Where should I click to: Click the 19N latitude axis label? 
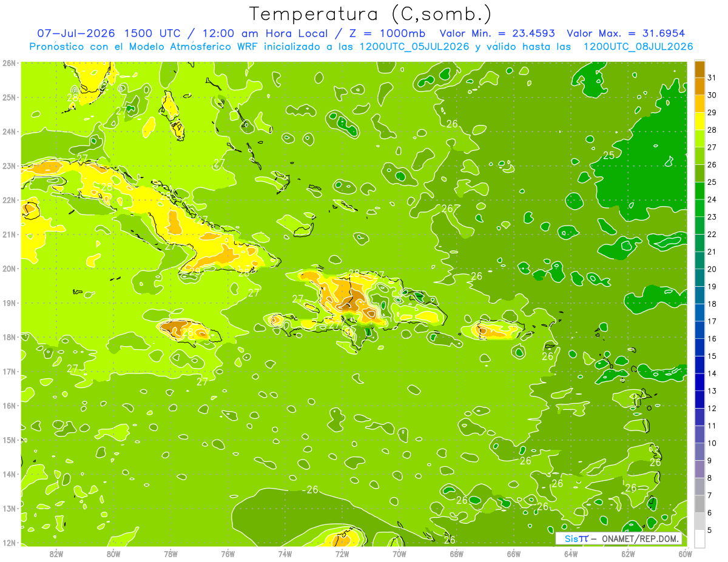[9, 303]
